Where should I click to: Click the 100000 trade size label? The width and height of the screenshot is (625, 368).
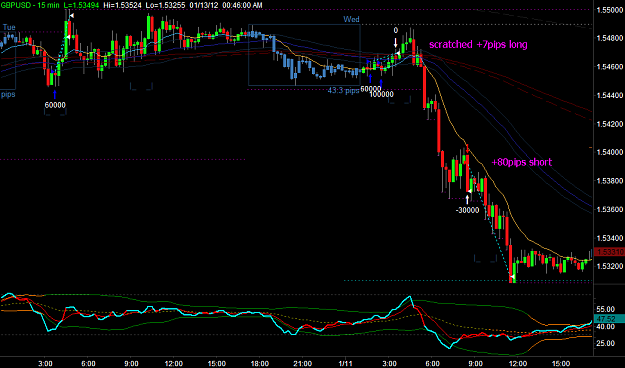click(381, 94)
